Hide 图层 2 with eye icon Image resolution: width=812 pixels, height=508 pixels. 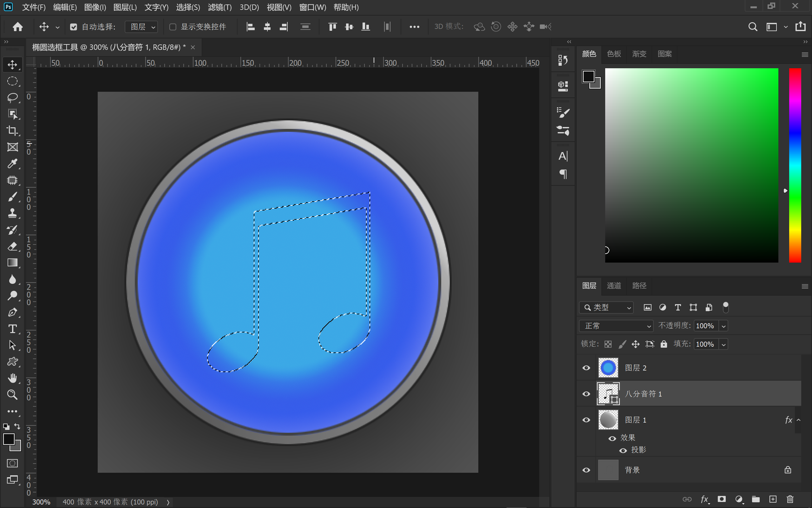click(586, 368)
